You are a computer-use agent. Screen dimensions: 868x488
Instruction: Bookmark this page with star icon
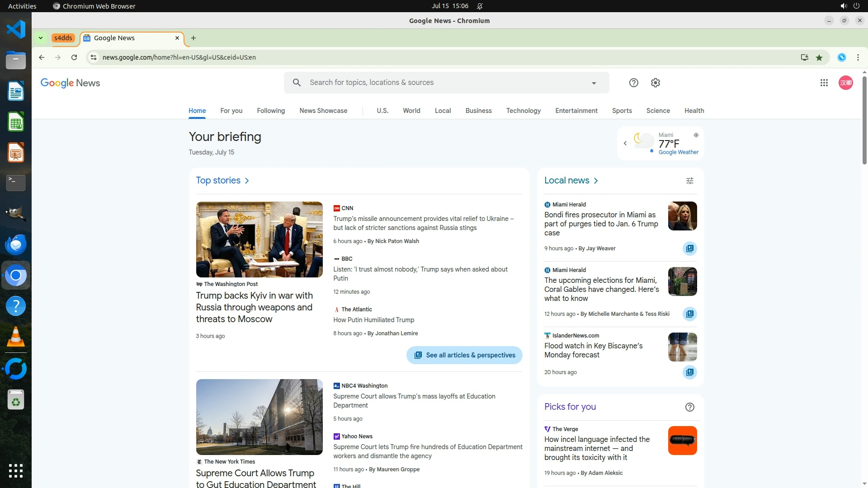coord(819,57)
